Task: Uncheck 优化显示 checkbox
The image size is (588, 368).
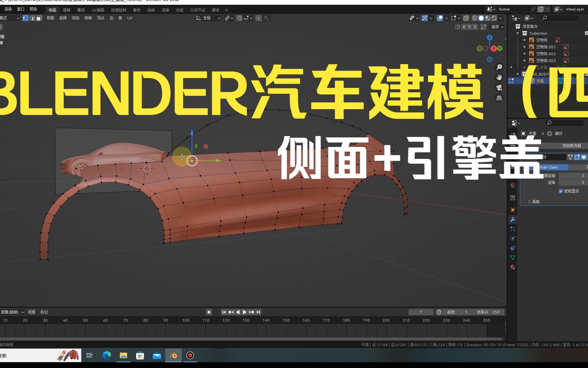Action: point(561,191)
